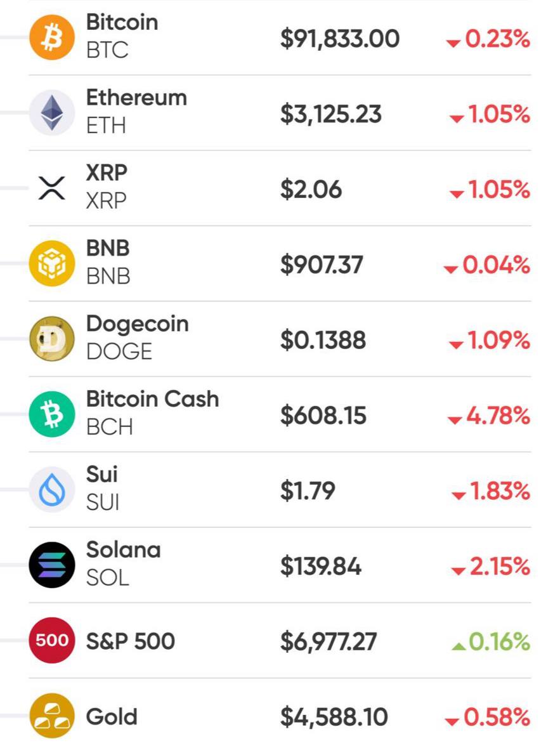Click the S&P 500 price $6,977.27
The height and width of the screenshot is (748, 560).
(x=329, y=641)
